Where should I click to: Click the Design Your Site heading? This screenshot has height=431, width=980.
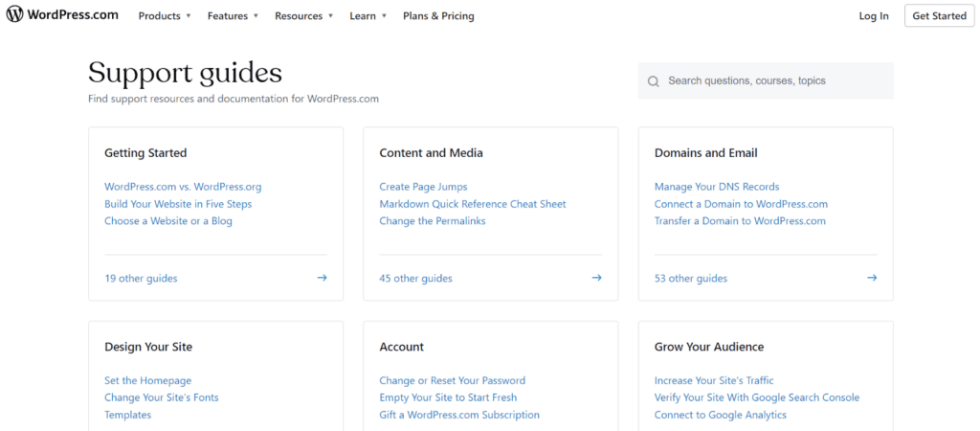click(148, 347)
